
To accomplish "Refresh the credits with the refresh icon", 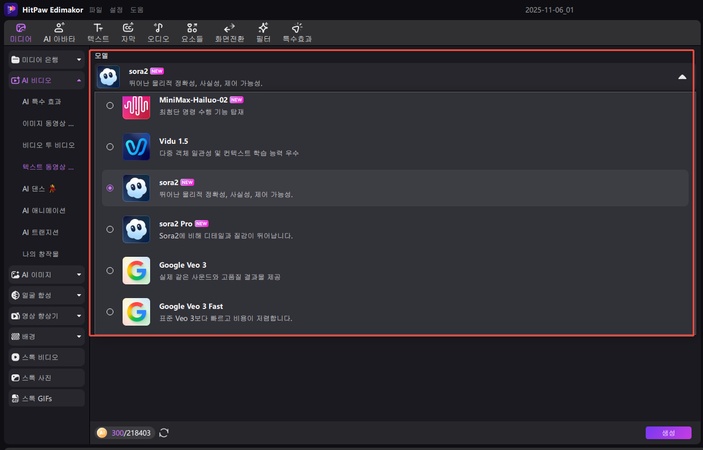I will tap(163, 433).
